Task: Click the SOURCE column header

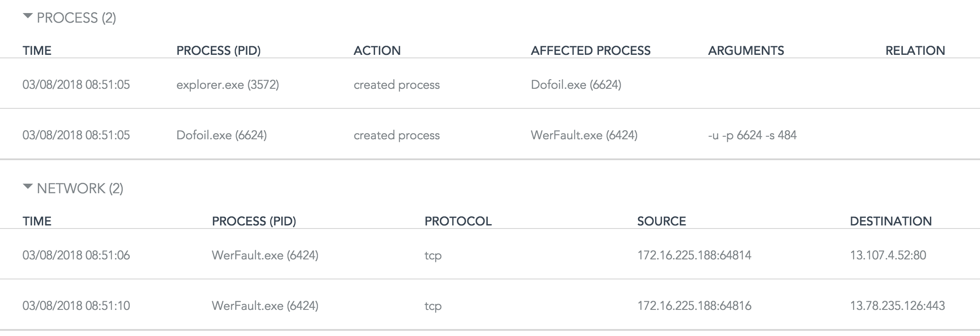Action: [x=661, y=221]
